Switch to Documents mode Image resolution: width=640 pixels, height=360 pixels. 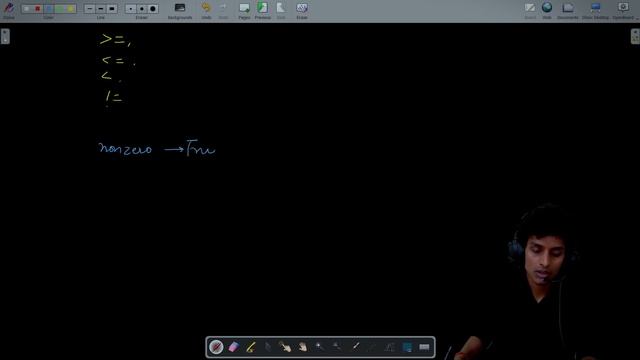coord(568,10)
